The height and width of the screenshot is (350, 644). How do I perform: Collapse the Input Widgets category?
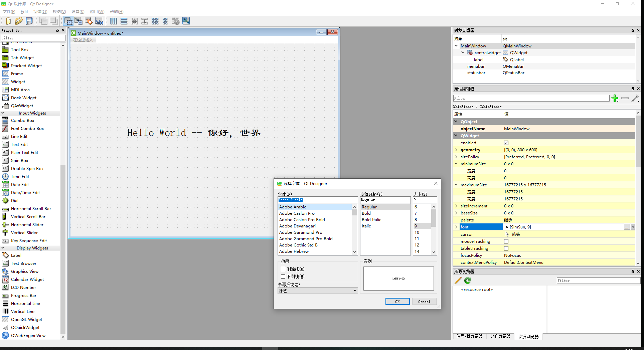(x=3, y=113)
